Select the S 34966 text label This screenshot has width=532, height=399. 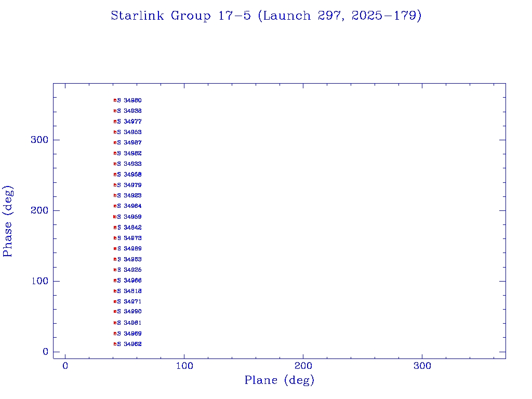[129, 281]
